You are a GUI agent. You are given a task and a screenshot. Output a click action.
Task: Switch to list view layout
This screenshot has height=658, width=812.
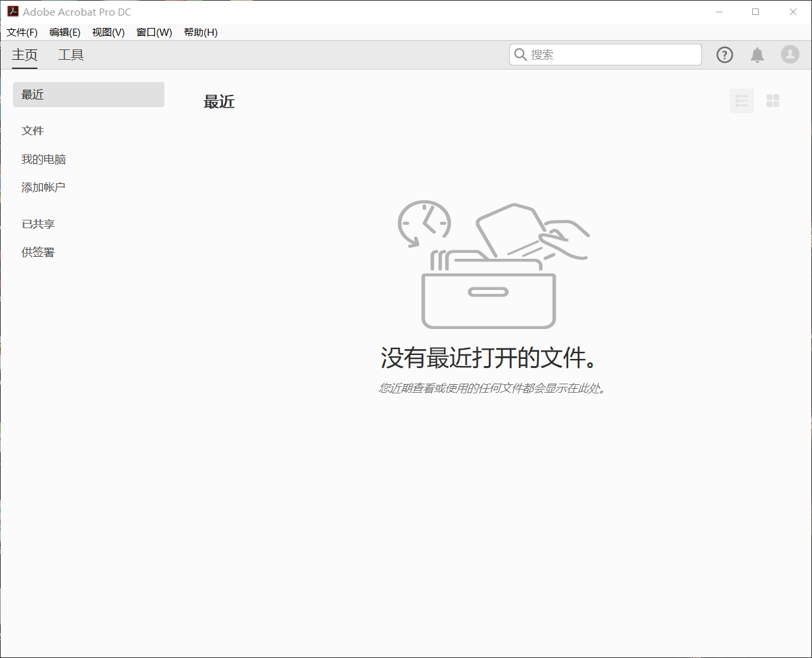coord(742,101)
